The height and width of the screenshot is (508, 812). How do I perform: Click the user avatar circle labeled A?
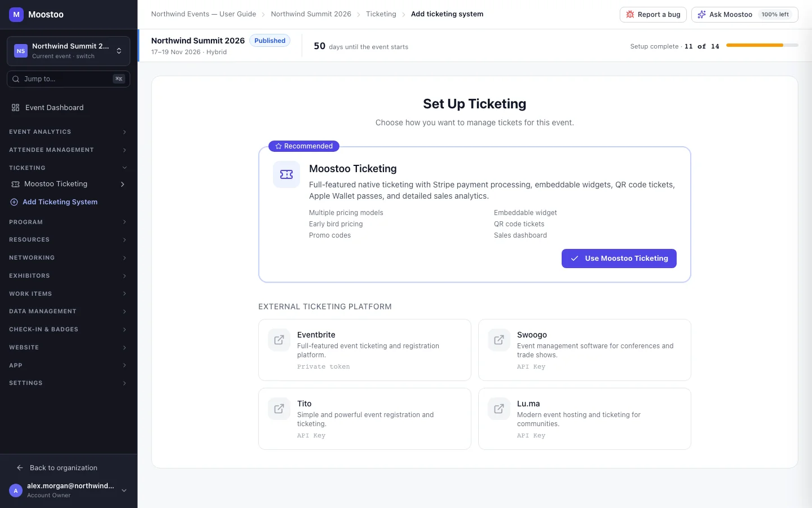click(x=16, y=491)
